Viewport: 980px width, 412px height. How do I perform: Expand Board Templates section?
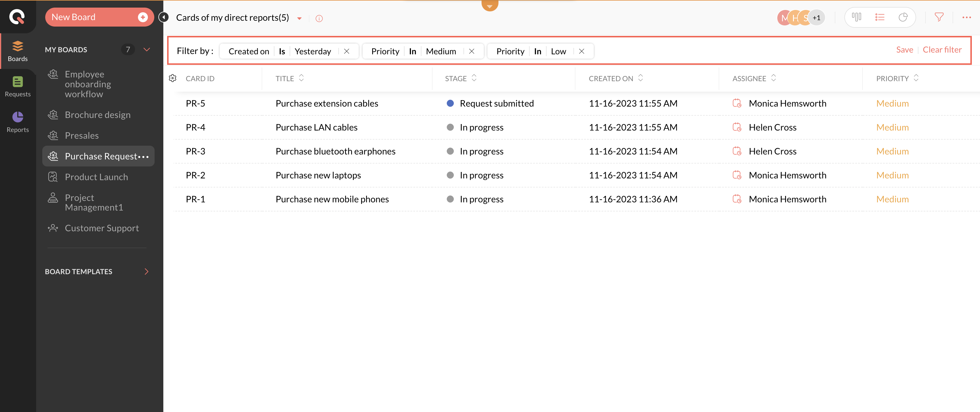coord(146,272)
